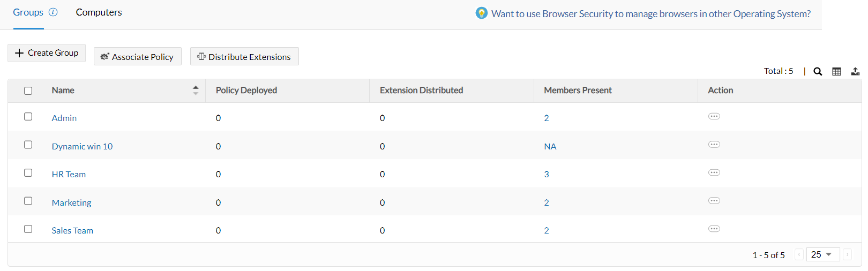View Sales Team's 2 members
This screenshot has height=271, width=868.
pyautogui.click(x=547, y=230)
